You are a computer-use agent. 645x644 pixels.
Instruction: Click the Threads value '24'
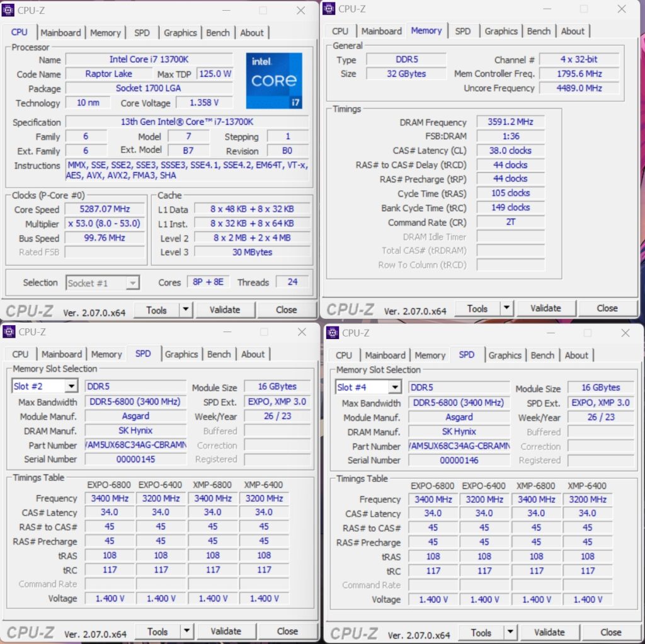coord(292,282)
